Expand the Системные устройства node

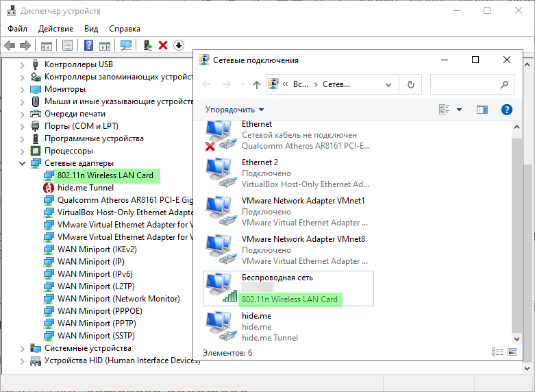22,349
